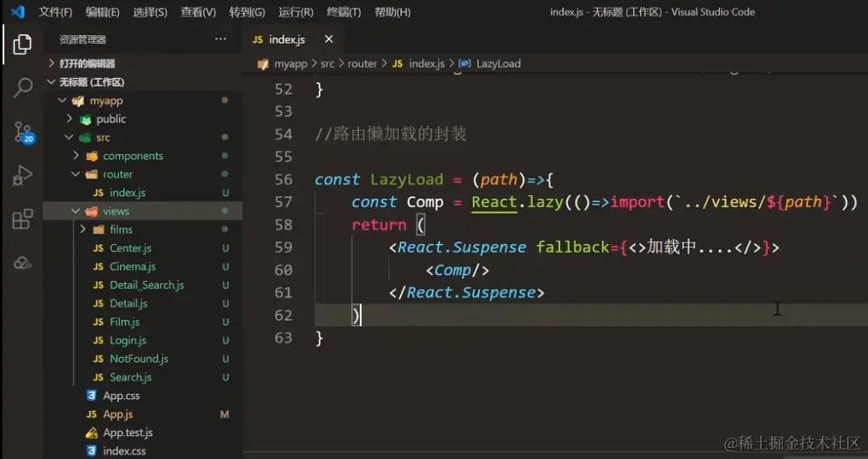Click the M status beside App.js

point(224,414)
